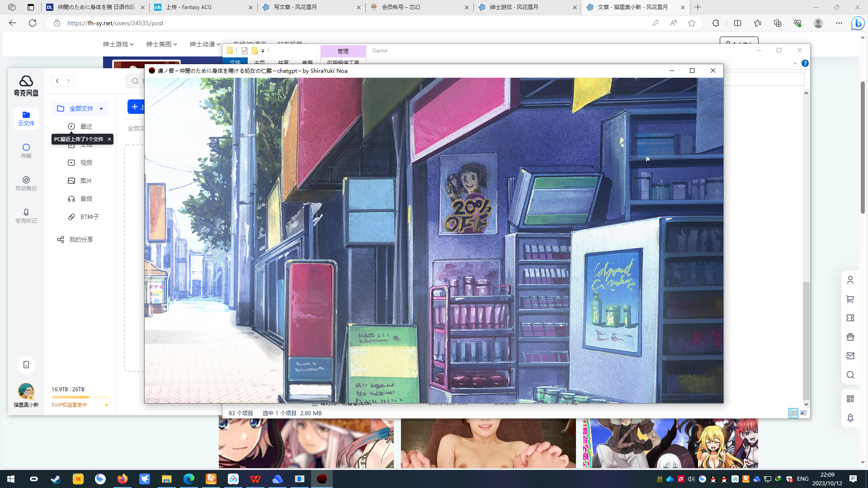Click the SVIP权益享受中 link
868x488 pixels.
tap(69, 405)
